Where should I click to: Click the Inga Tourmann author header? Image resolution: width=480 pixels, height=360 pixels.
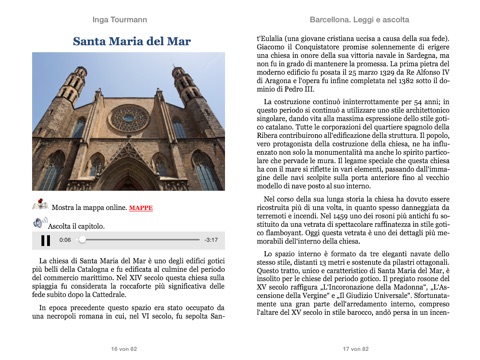tap(120, 20)
